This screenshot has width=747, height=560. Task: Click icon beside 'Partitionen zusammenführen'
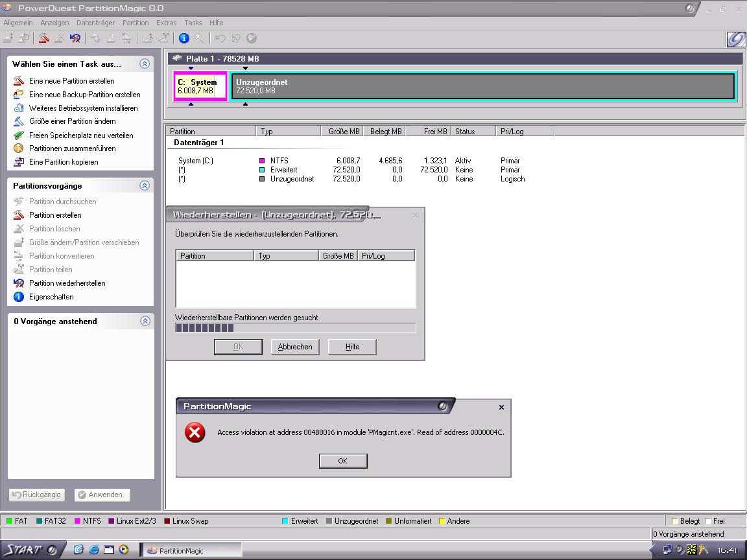19,148
